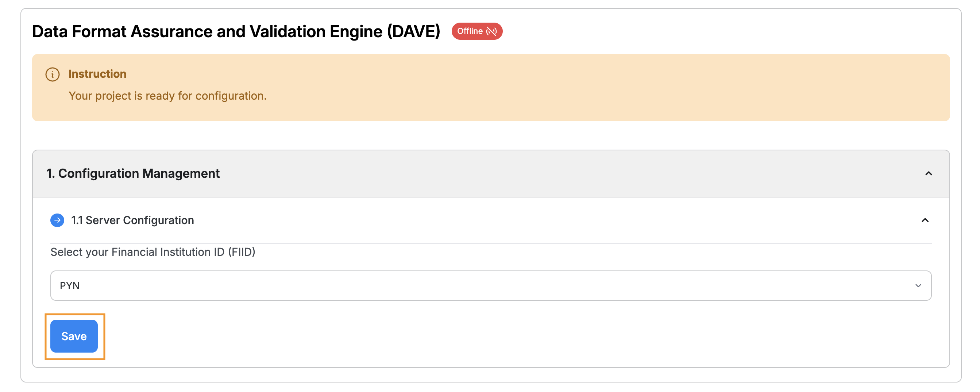
Task: Click the blue arrow icon next to 1.1 Server Configuration
Action: click(57, 220)
